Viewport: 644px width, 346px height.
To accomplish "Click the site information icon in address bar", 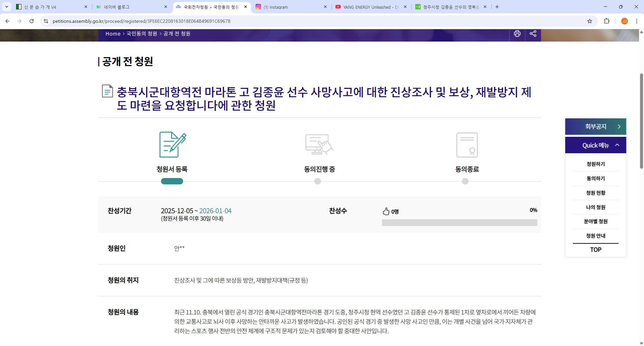I will tap(46, 21).
